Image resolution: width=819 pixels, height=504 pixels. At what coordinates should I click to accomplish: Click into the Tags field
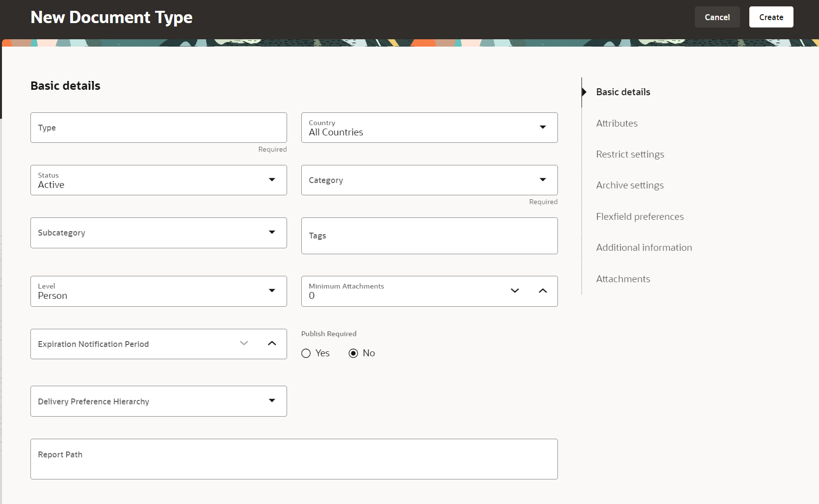point(429,236)
